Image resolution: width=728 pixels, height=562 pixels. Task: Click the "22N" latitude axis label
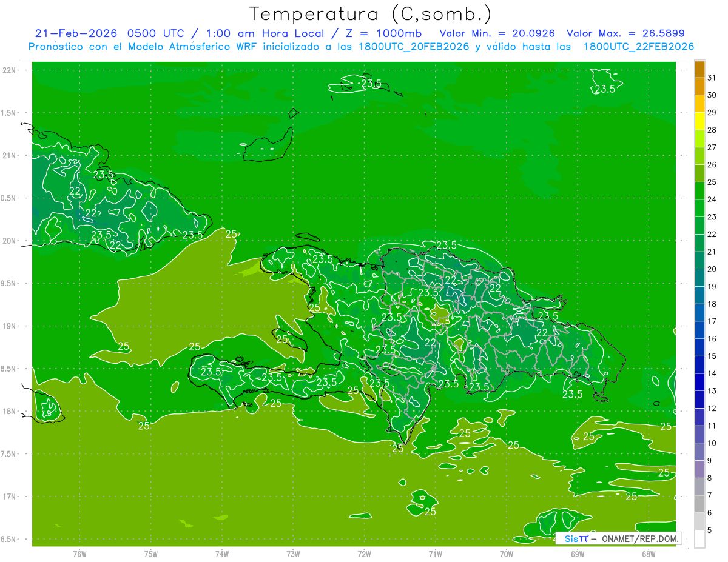(x=9, y=70)
